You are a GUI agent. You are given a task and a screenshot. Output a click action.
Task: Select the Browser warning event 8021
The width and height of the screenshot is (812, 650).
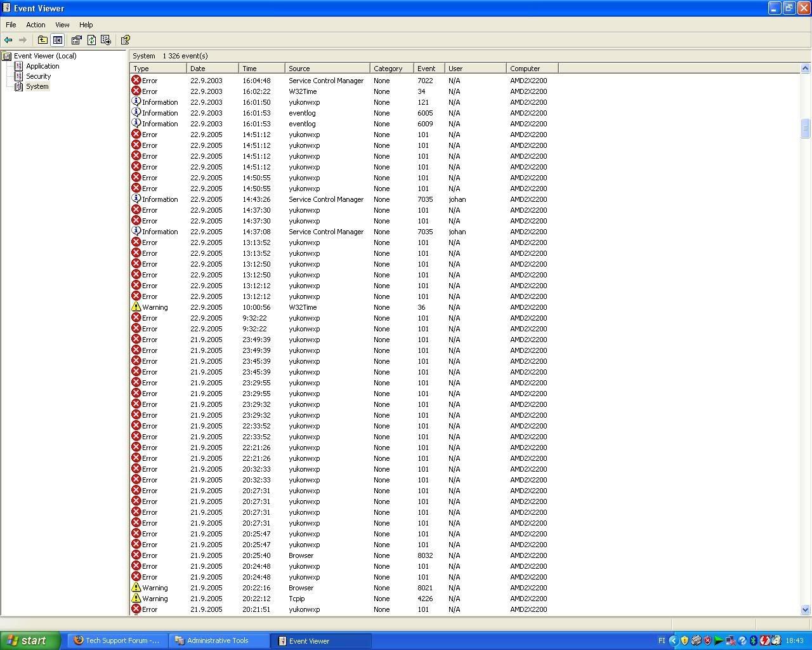click(x=344, y=588)
